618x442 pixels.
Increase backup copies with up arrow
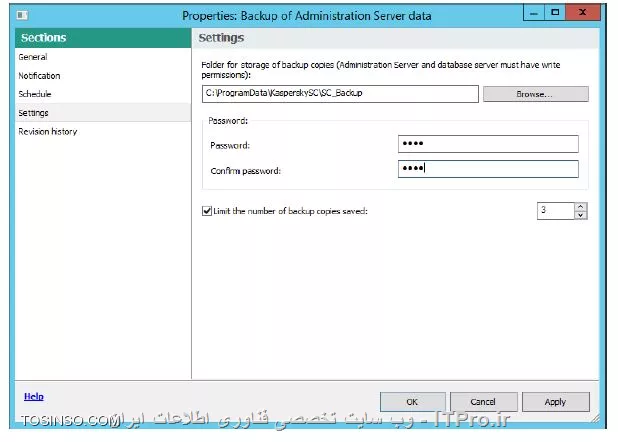(x=581, y=207)
